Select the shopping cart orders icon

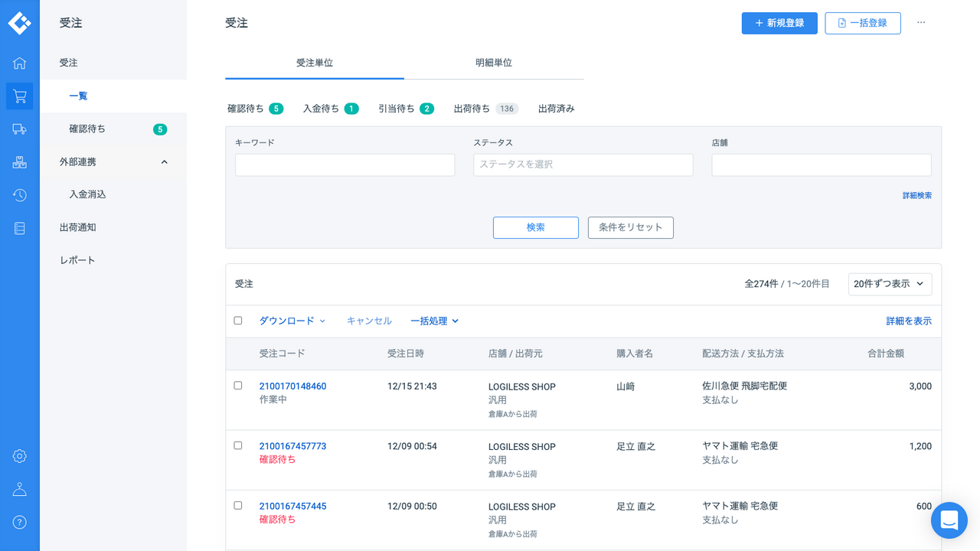pyautogui.click(x=19, y=96)
